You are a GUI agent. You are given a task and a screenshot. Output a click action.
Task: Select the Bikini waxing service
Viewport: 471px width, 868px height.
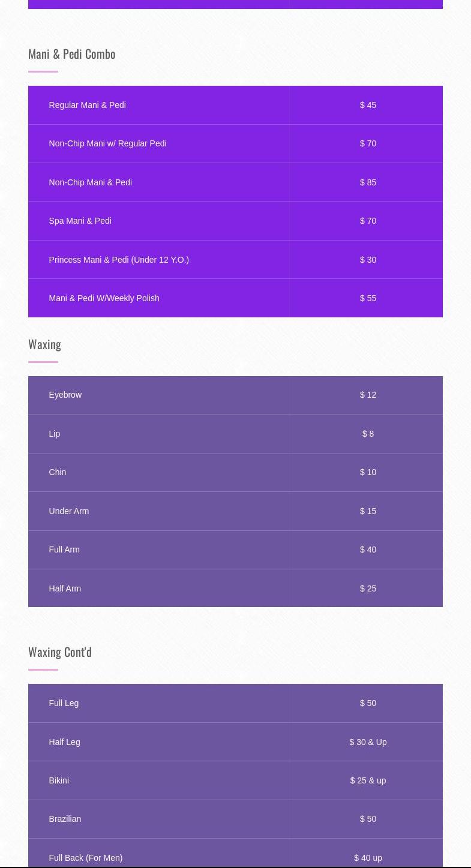[59, 780]
